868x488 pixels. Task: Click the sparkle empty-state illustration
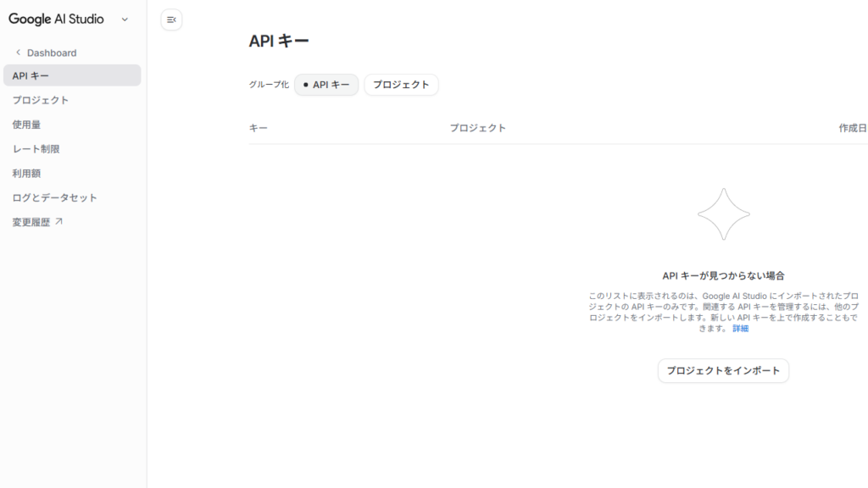723,214
